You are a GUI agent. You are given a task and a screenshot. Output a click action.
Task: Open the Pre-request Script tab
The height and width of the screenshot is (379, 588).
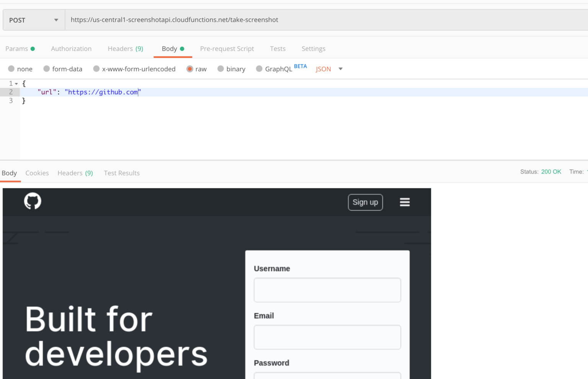(x=227, y=49)
